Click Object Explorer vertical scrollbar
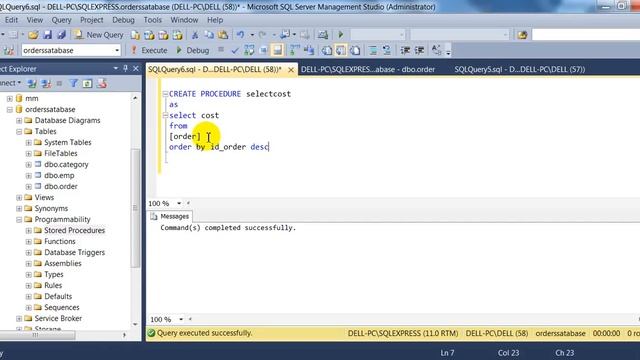Screen dimensions: 640x360 tap(135, 208)
